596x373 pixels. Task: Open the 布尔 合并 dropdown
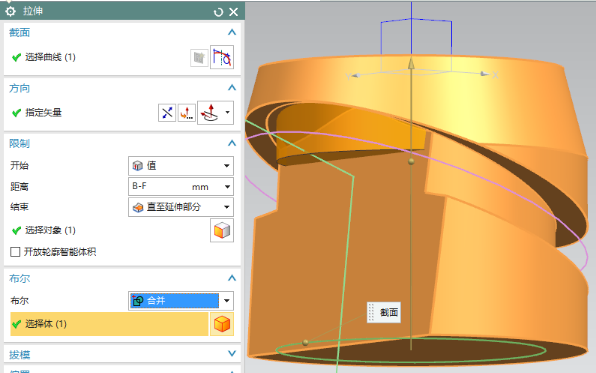coord(181,301)
